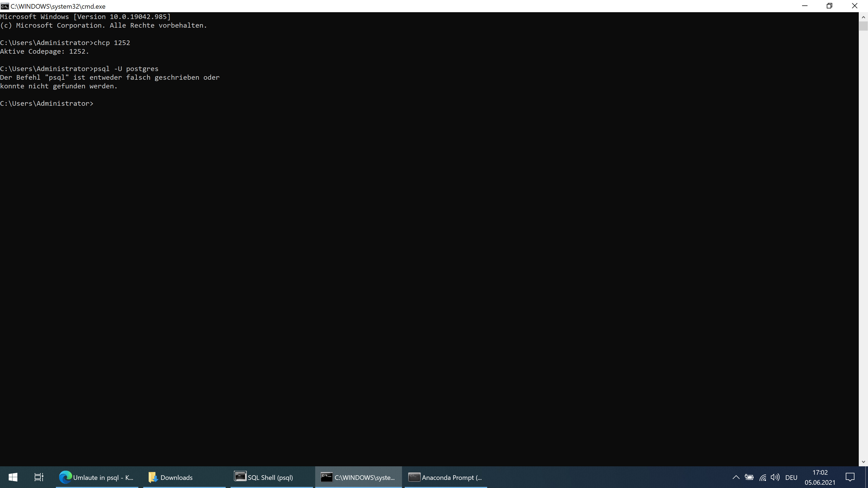This screenshot has width=868, height=488.
Task: Click the text 'chcp 1252' command line
Action: [x=112, y=43]
